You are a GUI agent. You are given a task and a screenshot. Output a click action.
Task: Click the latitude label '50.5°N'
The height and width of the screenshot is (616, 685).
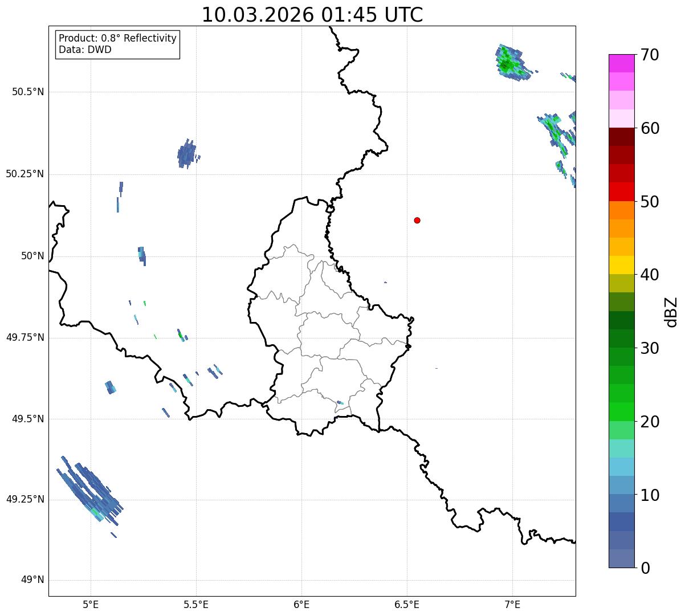pyautogui.click(x=28, y=92)
